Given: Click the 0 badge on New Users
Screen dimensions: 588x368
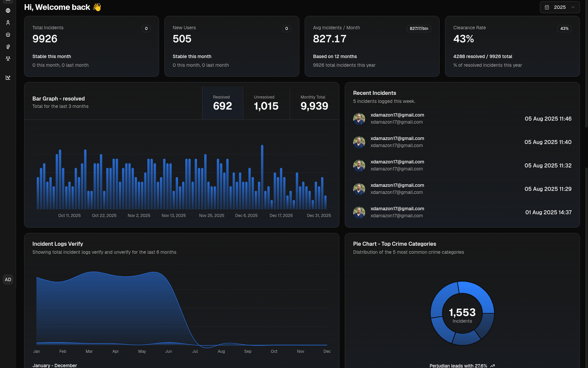Looking at the screenshot, I should pyautogui.click(x=286, y=29).
